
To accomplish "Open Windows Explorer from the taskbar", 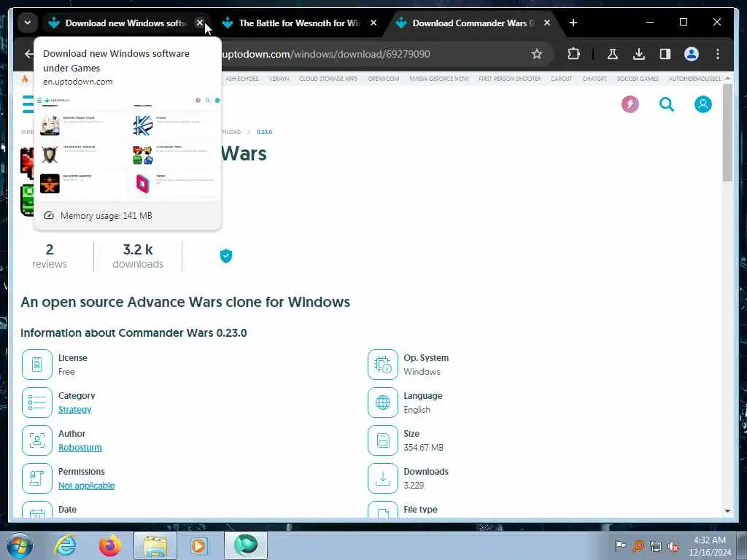I will [x=155, y=545].
